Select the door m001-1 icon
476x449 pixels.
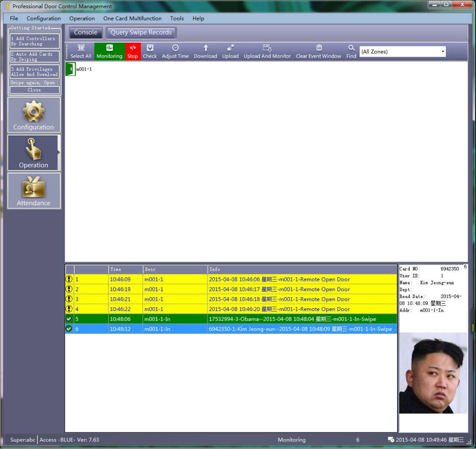point(70,70)
